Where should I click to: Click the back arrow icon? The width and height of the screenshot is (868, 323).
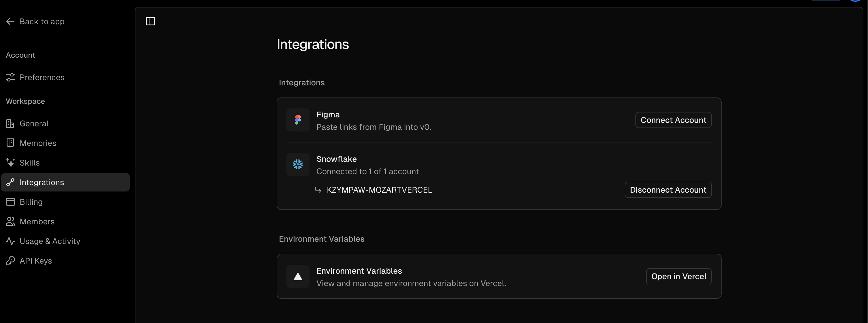(10, 22)
